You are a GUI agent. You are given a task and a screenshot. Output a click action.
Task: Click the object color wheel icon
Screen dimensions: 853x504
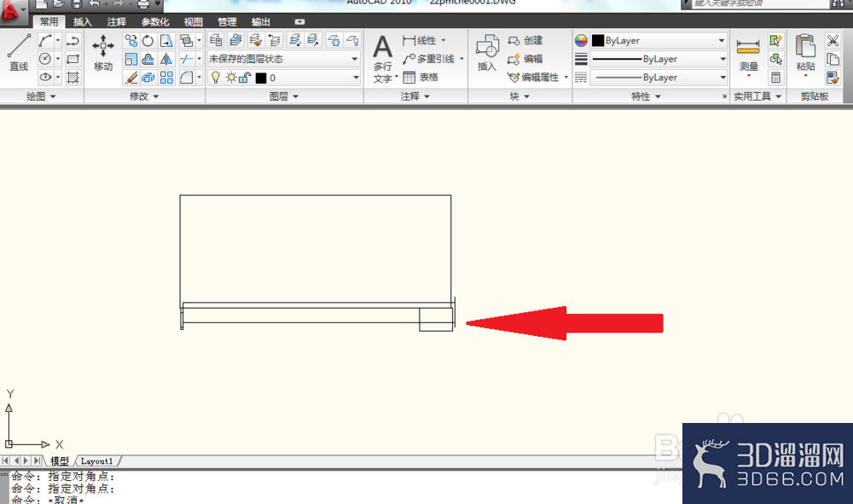pos(581,41)
